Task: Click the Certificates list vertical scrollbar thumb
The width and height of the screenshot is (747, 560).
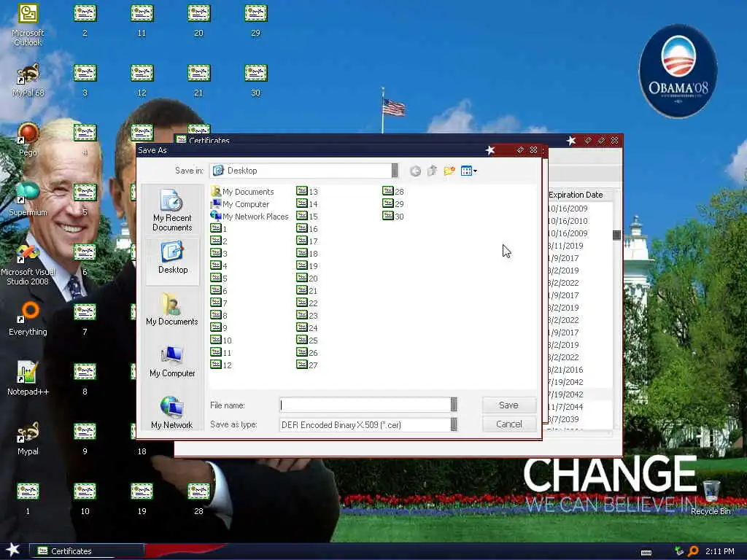Action: 616,235
